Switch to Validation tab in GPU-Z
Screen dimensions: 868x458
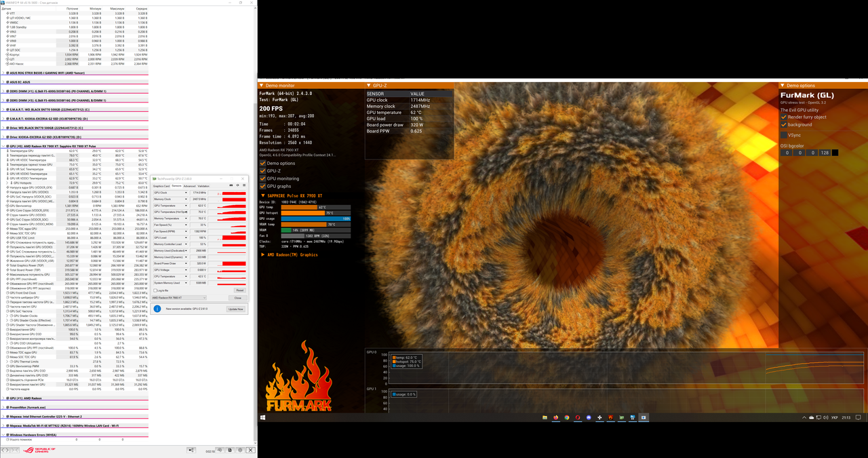(203, 186)
